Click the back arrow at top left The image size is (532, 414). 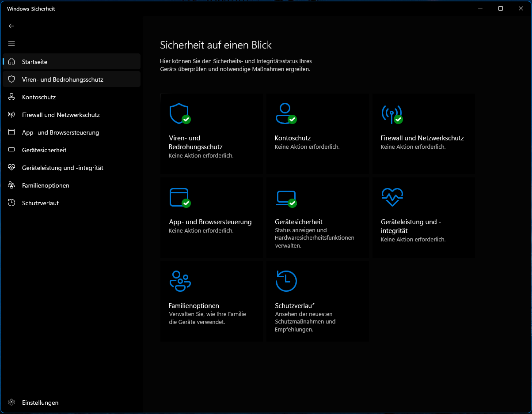[x=11, y=26]
